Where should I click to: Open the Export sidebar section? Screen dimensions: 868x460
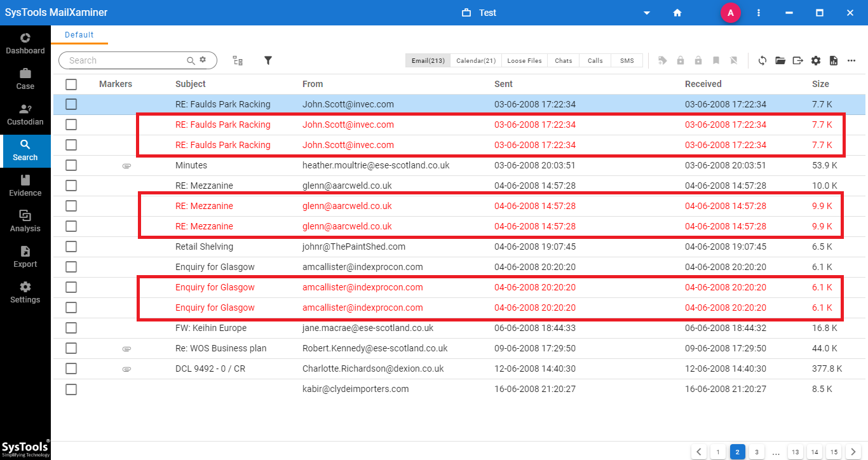click(x=25, y=257)
